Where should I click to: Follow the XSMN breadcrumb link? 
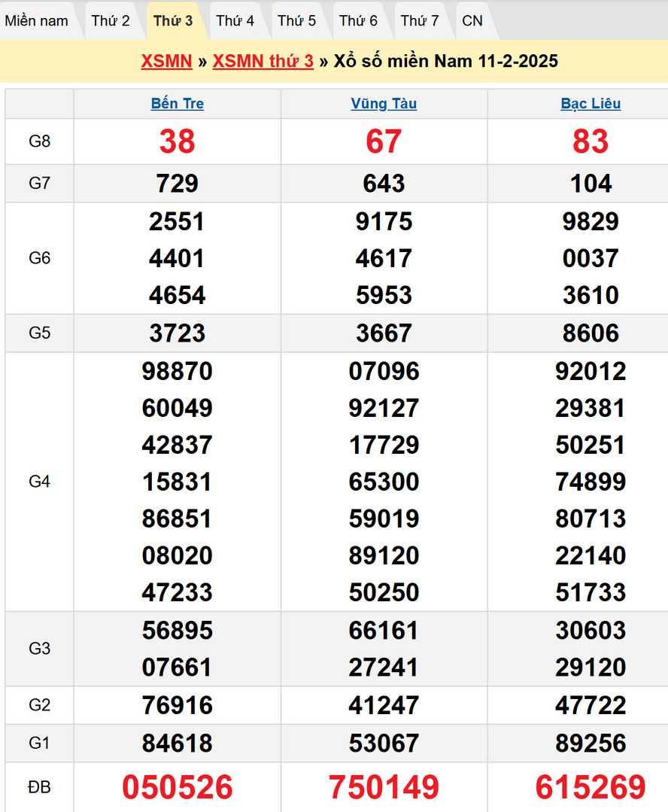(166, 61)
